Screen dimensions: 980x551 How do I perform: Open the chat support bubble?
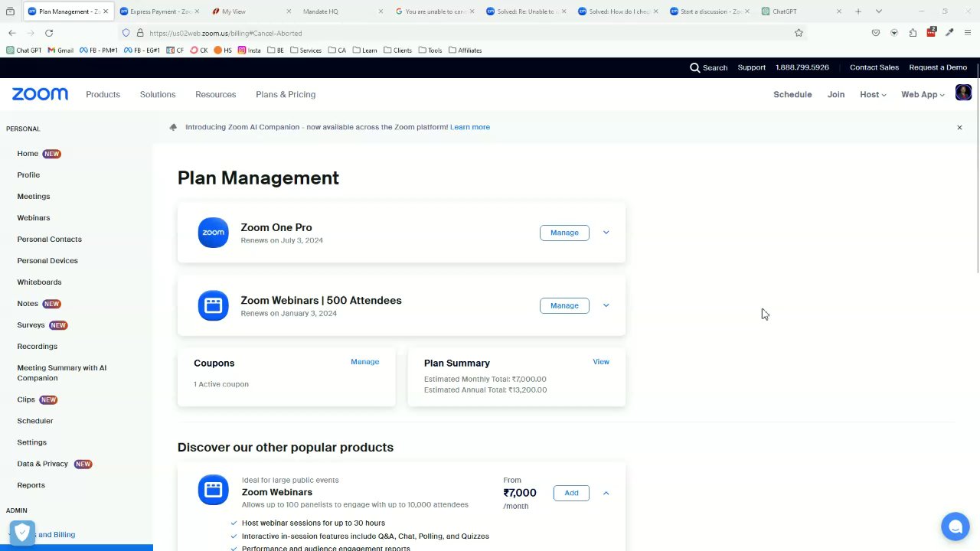pos(955,527)
